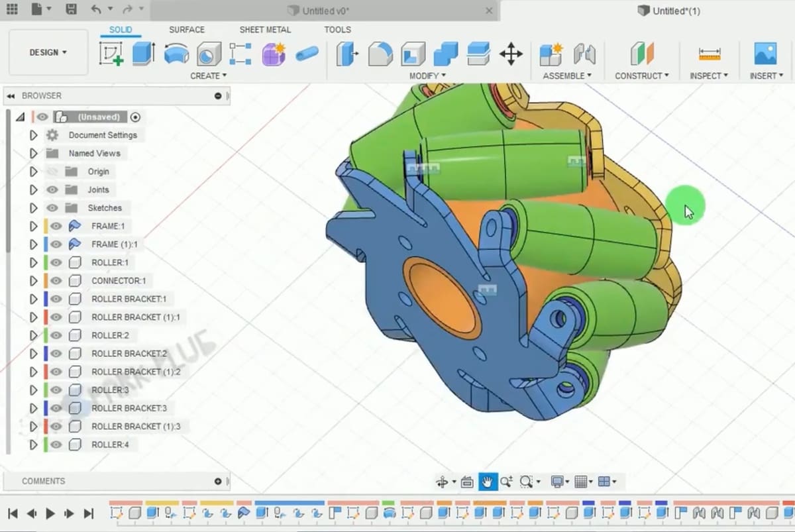Select the Pipe tool
This screenshot has height=532, width=795.
[x=307, y=54]
